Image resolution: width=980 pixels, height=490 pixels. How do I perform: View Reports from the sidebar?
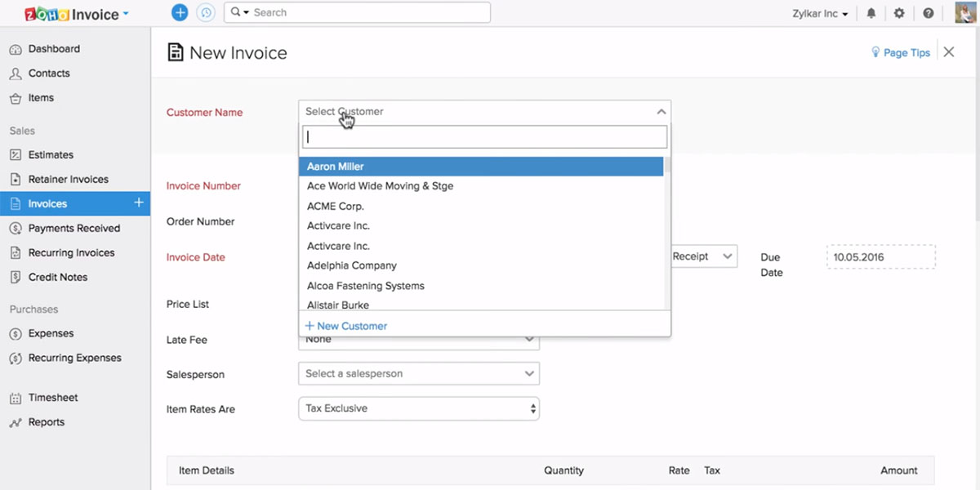click(46, 421)
